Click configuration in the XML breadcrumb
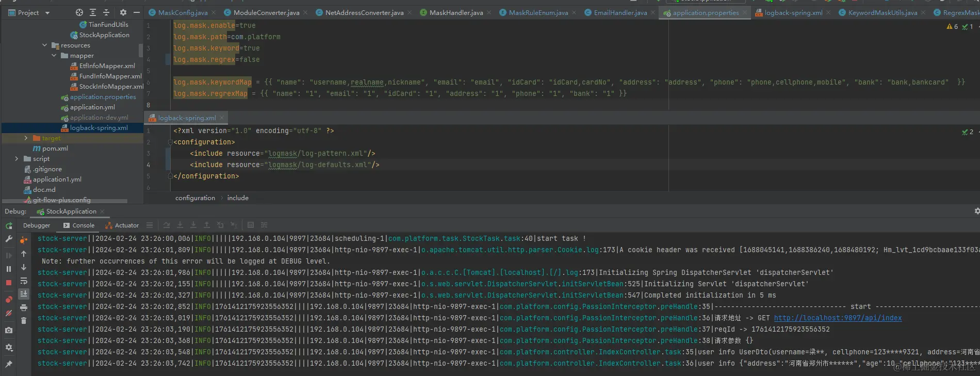The image size is (980, 376). (195, 198)
